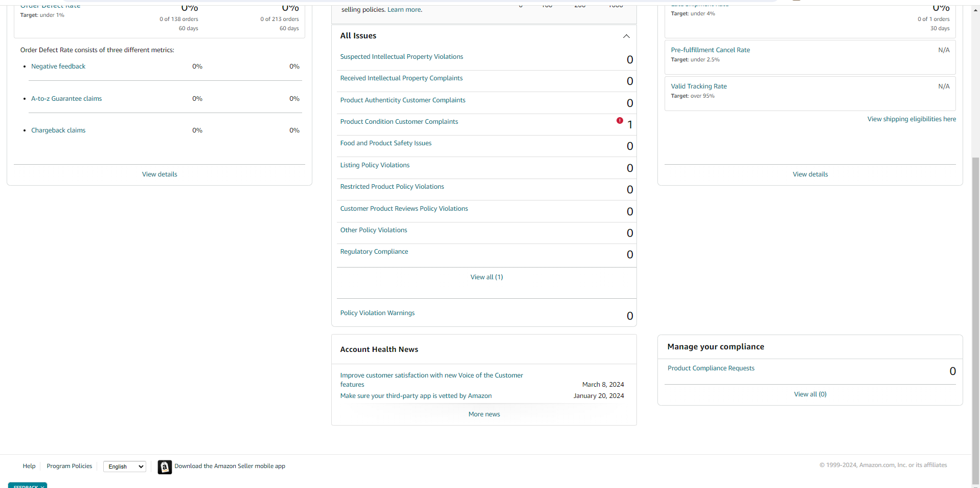980x488 pixels.
Task: Click Download the Amazon Seller mobile app
Action: tap(230, 466)
